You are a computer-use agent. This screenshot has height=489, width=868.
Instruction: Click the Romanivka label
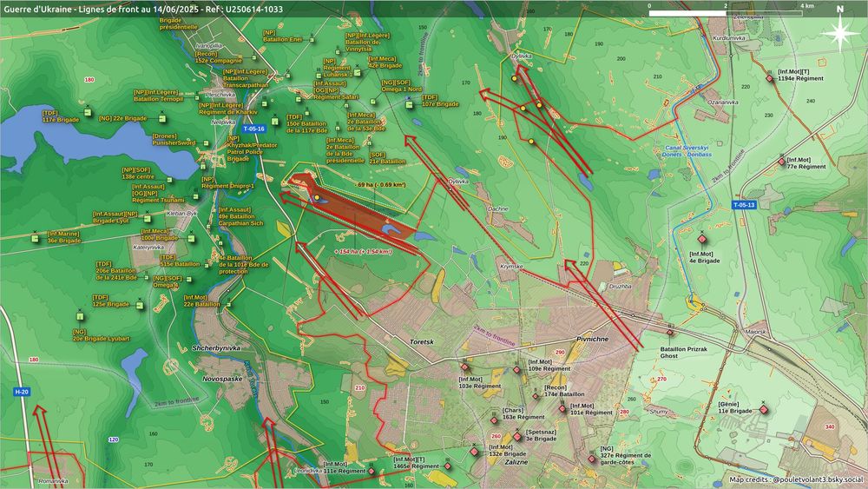click(x=53, y=481)
